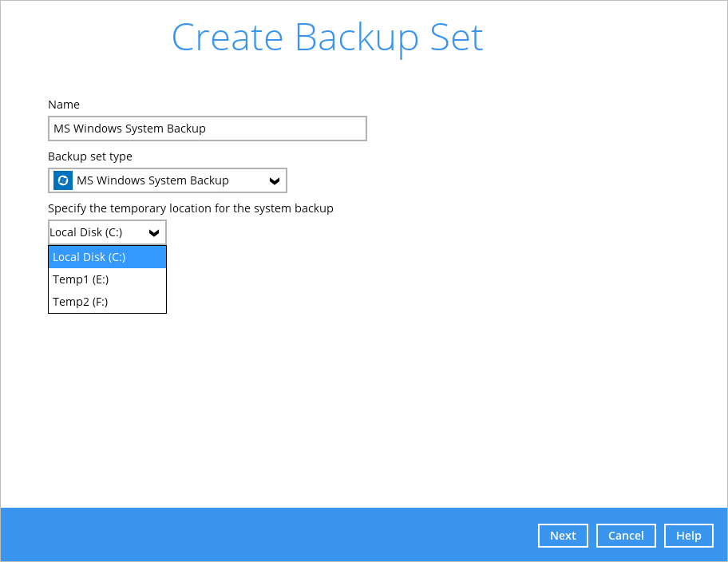Expand the Backup set type dropdown arrow
This screenshot has height=562, width=728.
click(274, 181)
